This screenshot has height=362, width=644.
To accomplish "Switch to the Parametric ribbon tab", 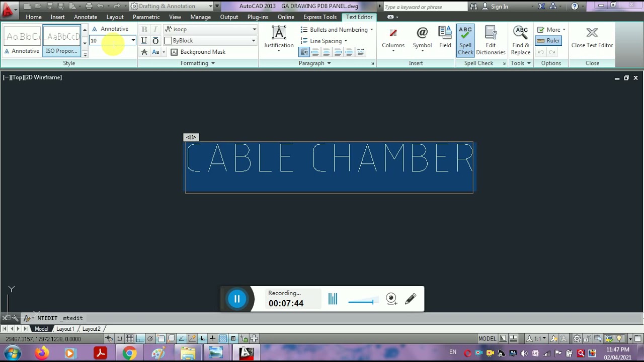I will (x=146, y=17).
